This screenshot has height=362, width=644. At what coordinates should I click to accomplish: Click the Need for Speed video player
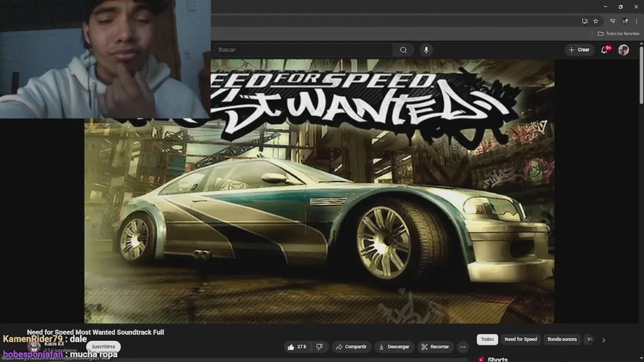(x=319, y=191)
